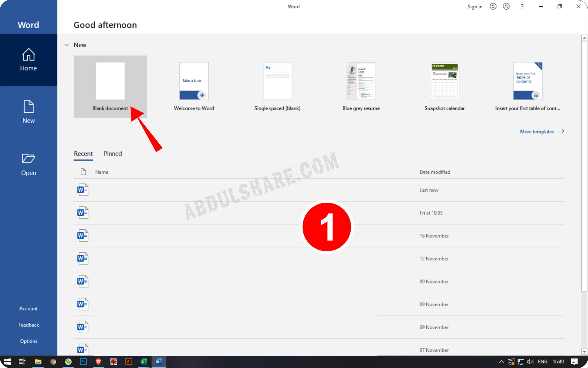Open Account settings

(28, 308)
